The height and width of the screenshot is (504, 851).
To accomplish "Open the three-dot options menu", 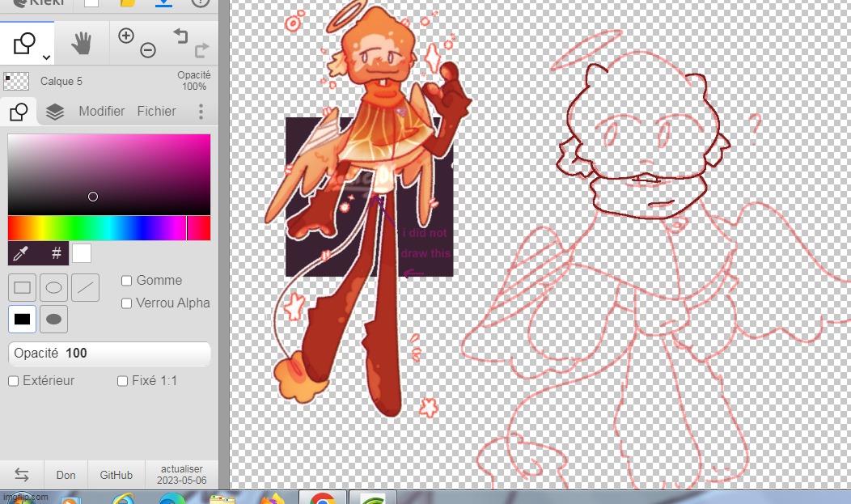I will 201,111.
